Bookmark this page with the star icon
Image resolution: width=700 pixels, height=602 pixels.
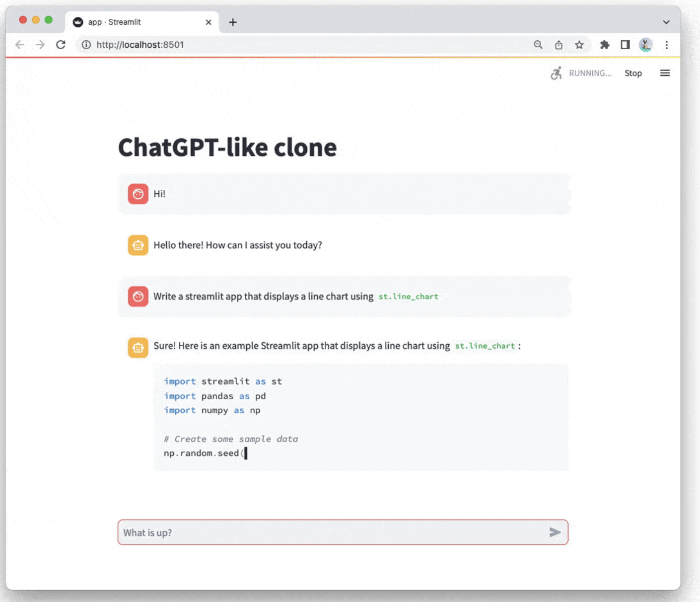pos(579,45)
